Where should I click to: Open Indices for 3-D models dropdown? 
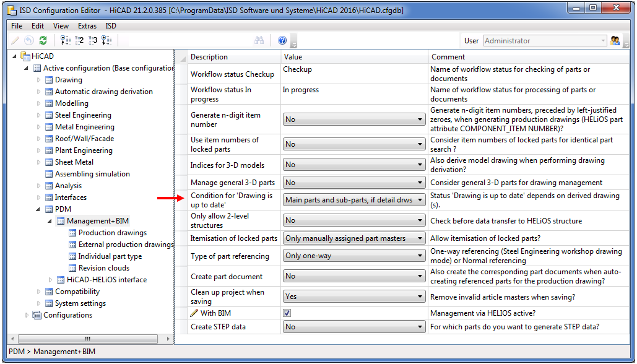[x=354, y=165]
